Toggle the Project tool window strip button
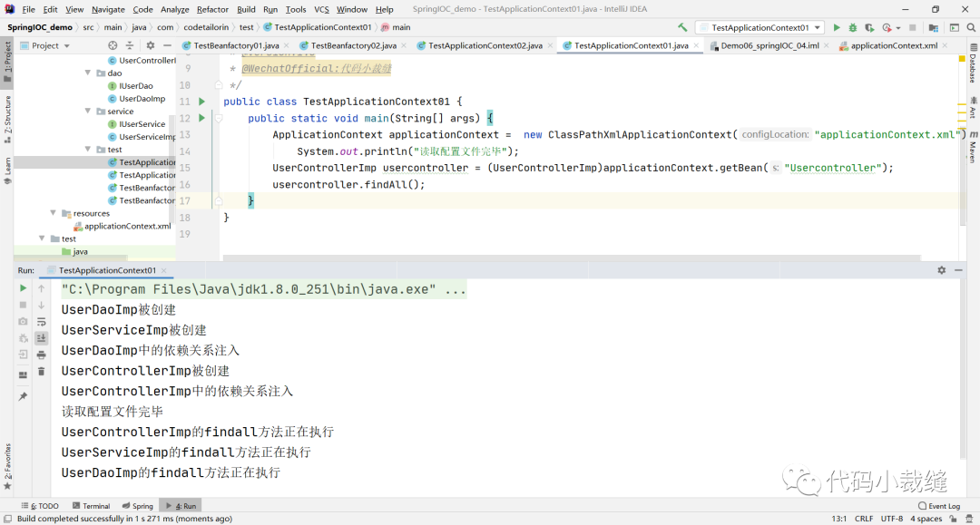Viewport: 980px width, 525px height. point(7,62)
